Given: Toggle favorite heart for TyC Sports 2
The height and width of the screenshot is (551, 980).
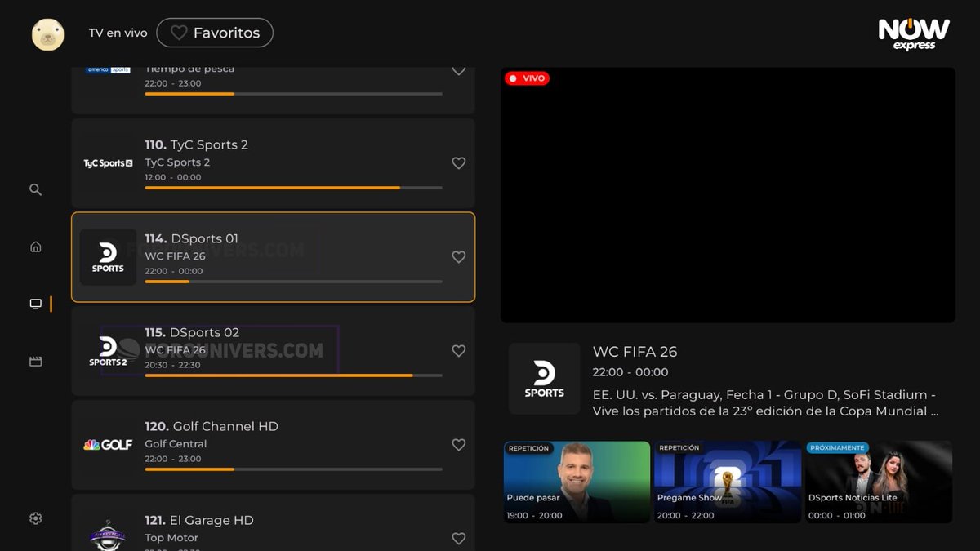Looking at the screenshot, I should tap(459, 163).
